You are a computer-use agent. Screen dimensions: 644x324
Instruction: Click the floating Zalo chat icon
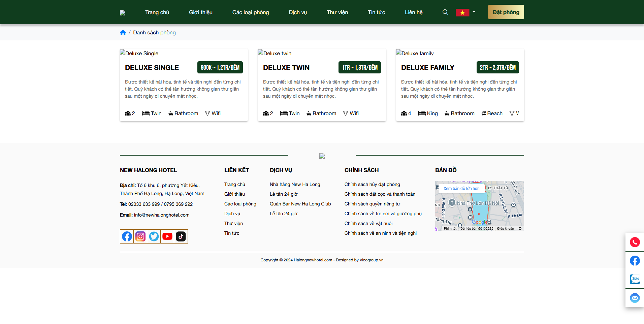(x=635, y=279)
